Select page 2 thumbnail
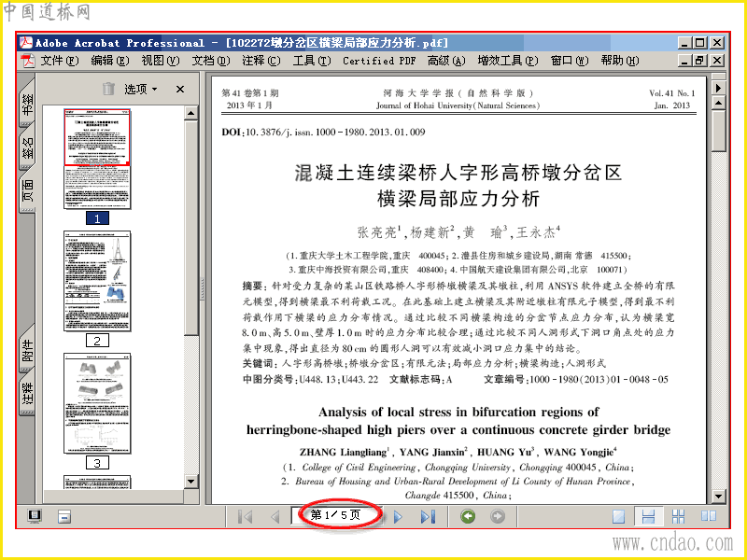This screenshot has width=747, height=560. coord(97,281)
